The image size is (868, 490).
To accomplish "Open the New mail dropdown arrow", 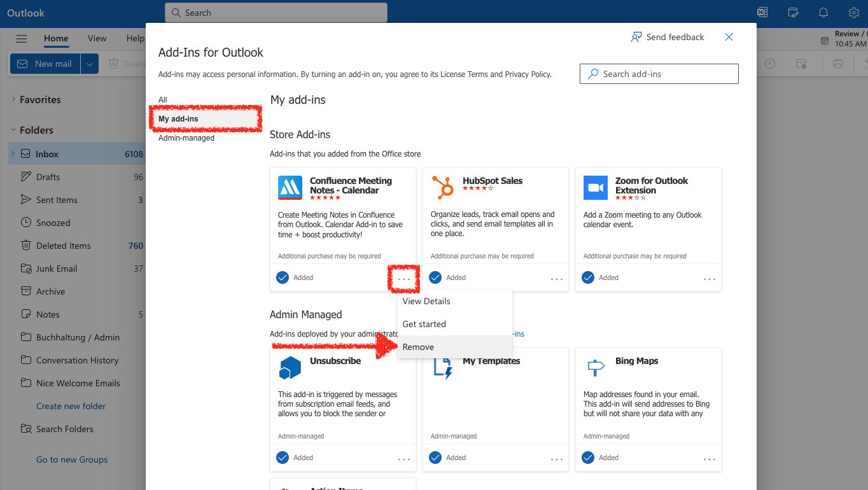I will click(90, 64).
